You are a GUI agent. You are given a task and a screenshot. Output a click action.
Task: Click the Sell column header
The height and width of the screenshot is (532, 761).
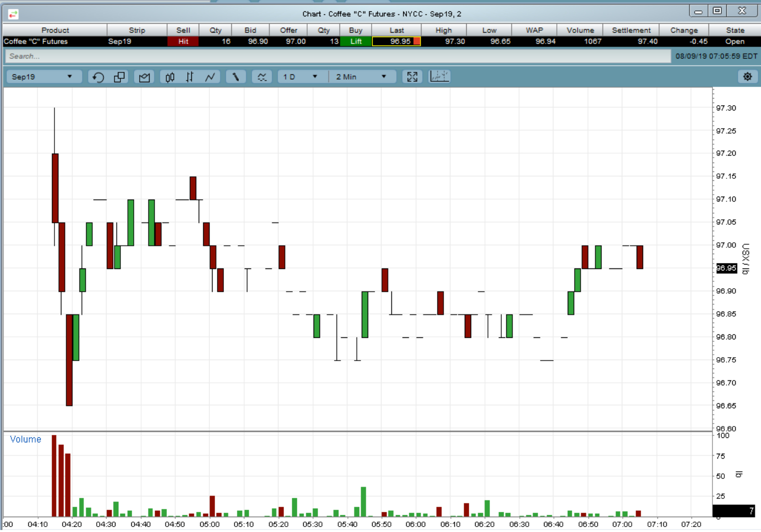click(x=183, y=30)
